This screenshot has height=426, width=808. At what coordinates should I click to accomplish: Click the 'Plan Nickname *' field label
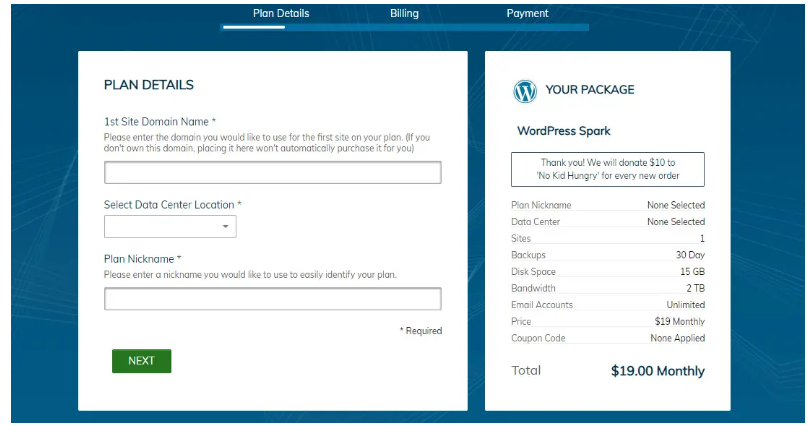(x=143, y=259)
